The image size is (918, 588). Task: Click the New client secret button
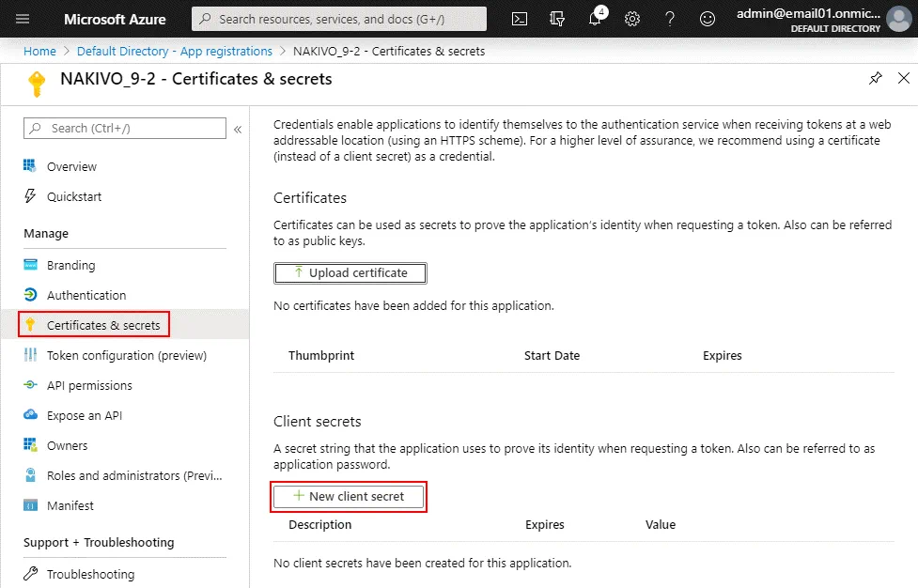348,496
